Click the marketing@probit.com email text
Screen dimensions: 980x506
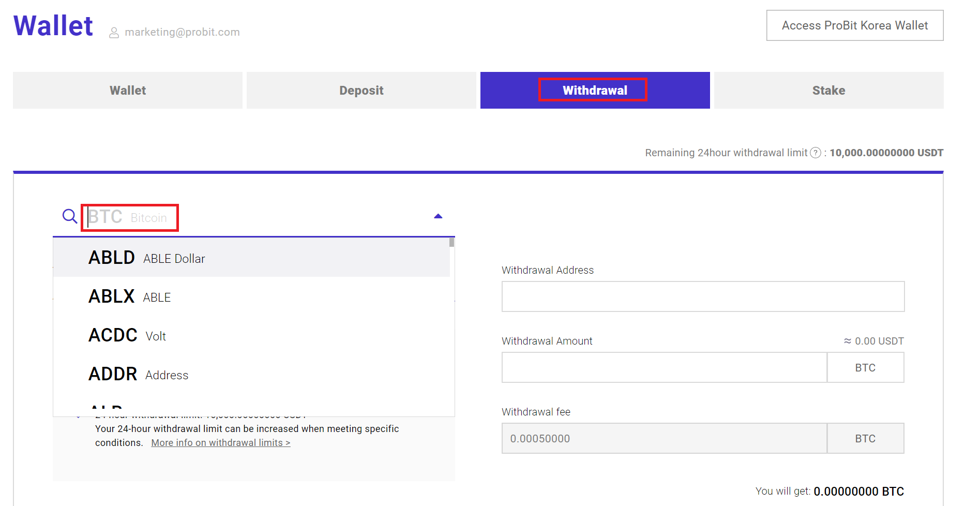click(182, 32)
